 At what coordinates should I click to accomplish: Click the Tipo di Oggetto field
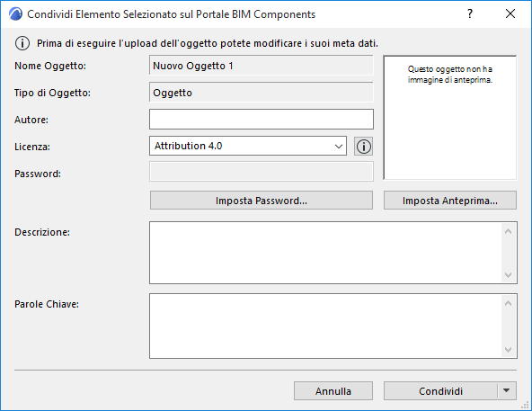pyautogui.click(x=262, y=93)
